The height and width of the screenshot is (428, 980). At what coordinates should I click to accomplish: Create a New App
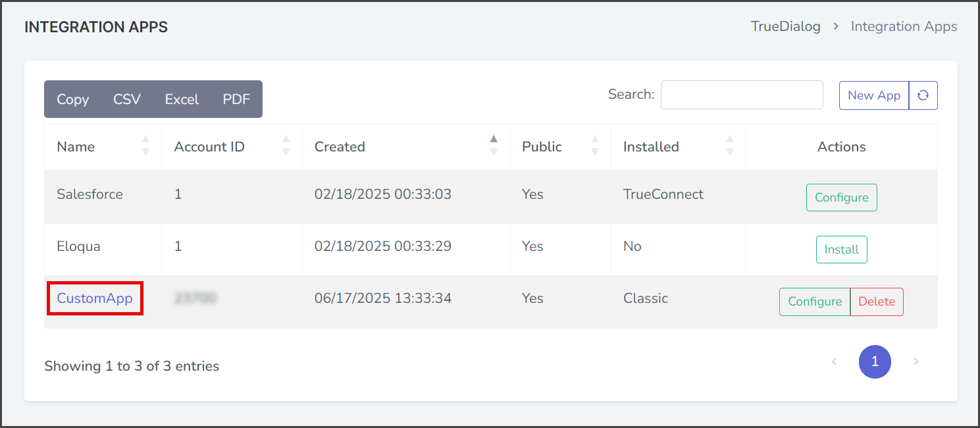tap(874, 95)
